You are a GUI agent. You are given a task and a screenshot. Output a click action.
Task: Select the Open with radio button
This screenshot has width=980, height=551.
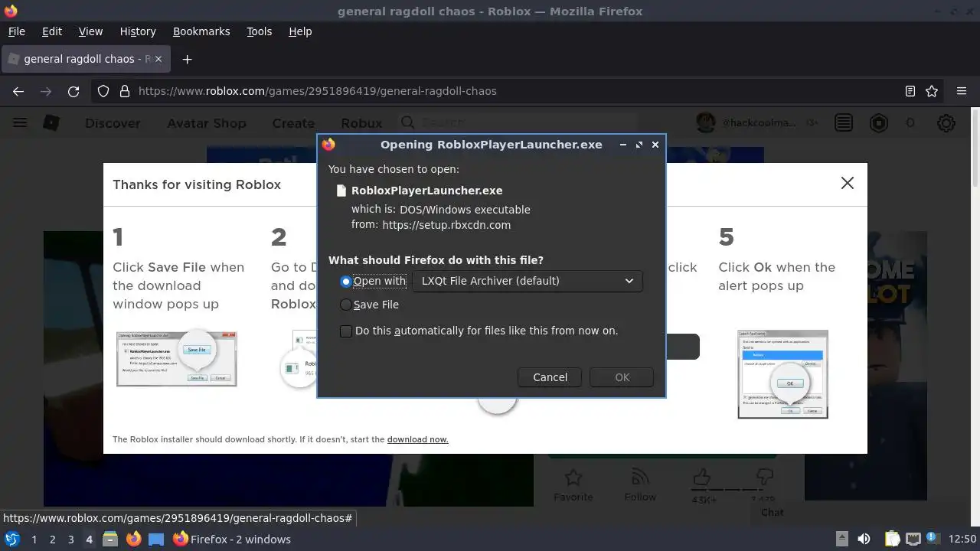tap(346, 281)
